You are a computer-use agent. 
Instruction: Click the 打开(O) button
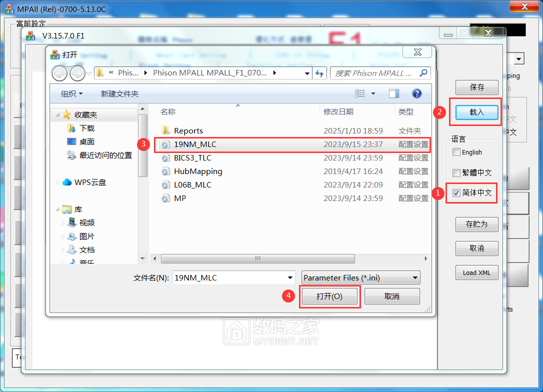pos(329,296)
